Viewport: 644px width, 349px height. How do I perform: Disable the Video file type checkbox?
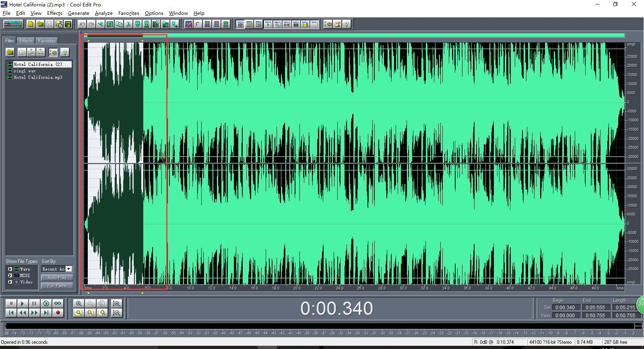(10, 282)
